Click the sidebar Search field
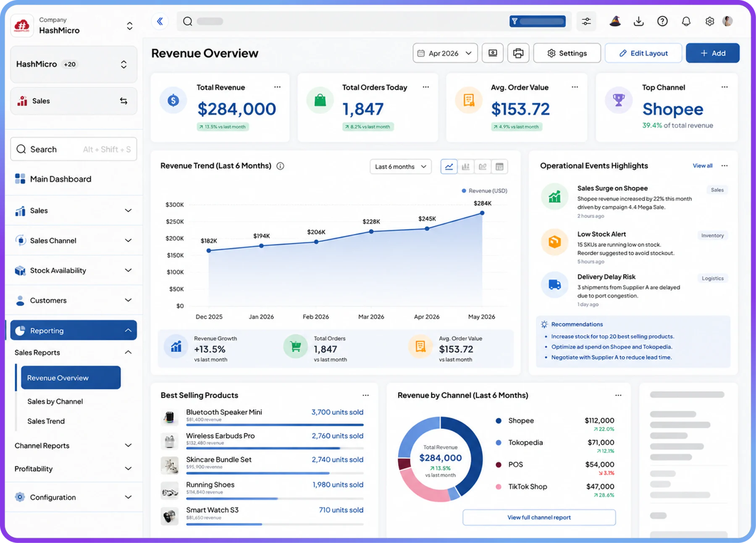Image resolution: width=756 pixels, height=543 pixels. point(73,149)
